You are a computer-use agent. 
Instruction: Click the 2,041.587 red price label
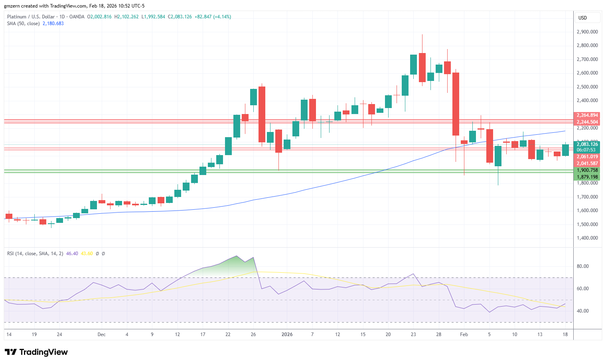[x=587, y=163]
